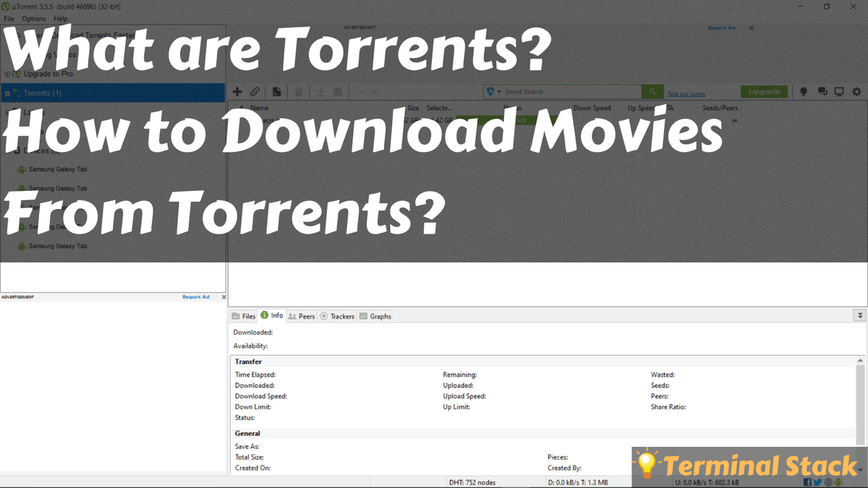
Task: Collapse the detail pane with the chevron button
Action: click(x=859, y=315)
